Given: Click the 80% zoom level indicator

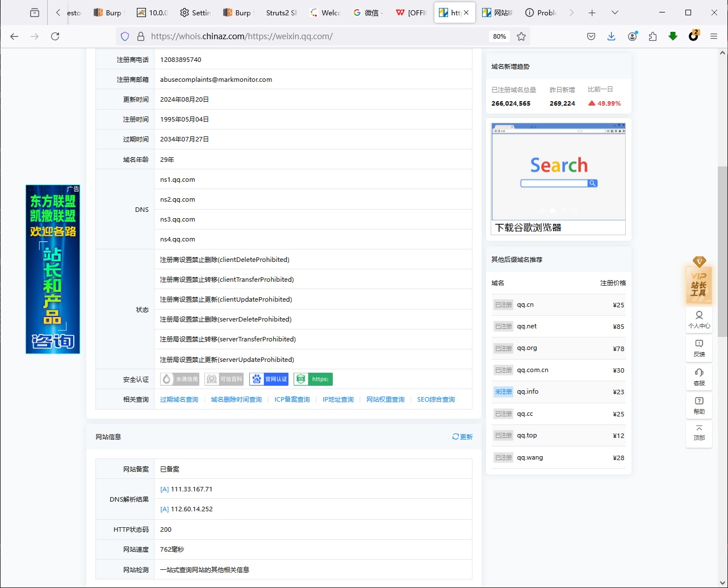Looking at the screenshot, I should (x=499, y=36).
